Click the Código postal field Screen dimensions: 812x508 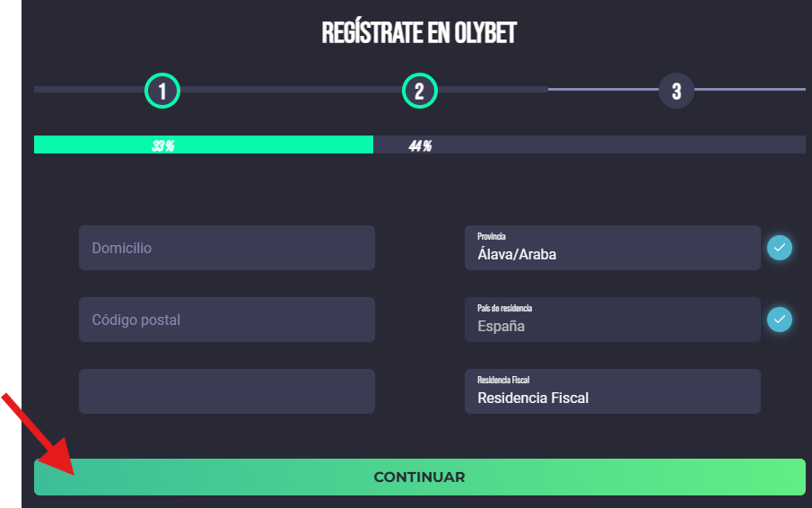pyautogui.click(x=227, y=320)
